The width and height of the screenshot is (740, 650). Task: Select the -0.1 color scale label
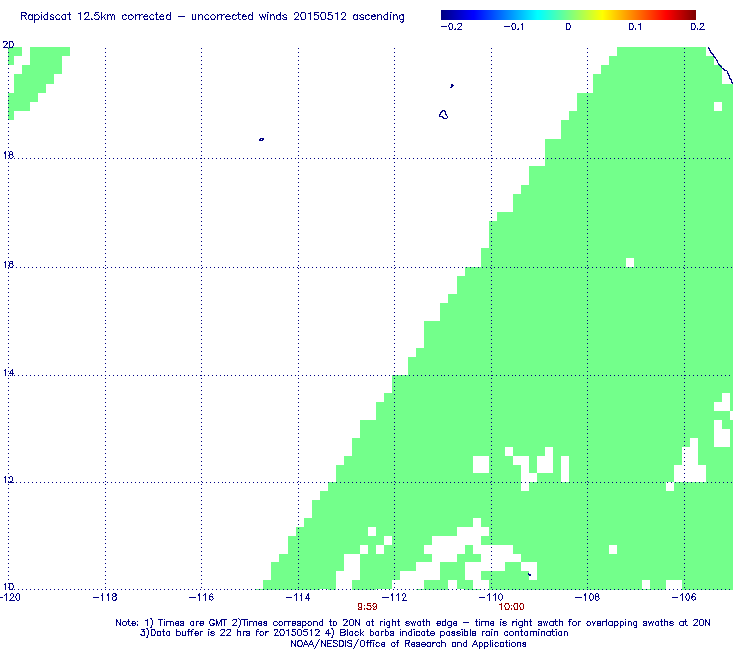pos(514,27)
